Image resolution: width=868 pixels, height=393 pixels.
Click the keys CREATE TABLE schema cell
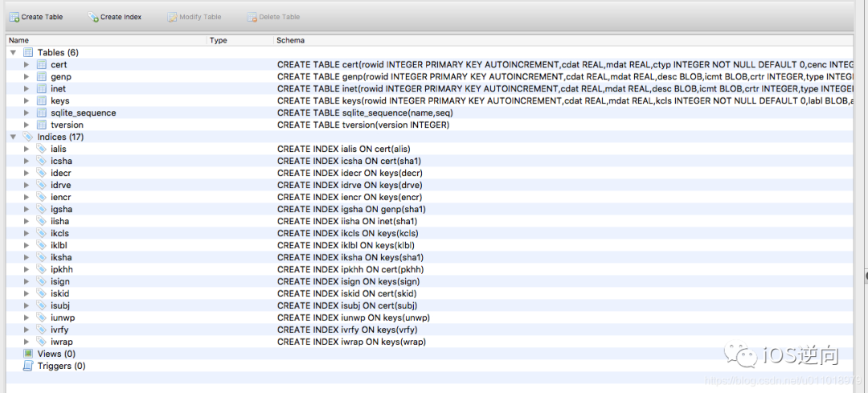click(x=565, y=100)
